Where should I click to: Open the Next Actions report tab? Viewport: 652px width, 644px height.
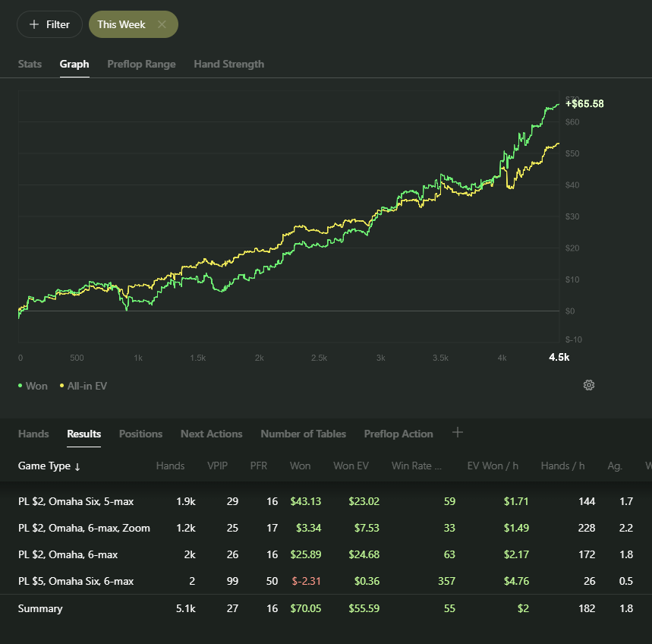click(211, 434)
